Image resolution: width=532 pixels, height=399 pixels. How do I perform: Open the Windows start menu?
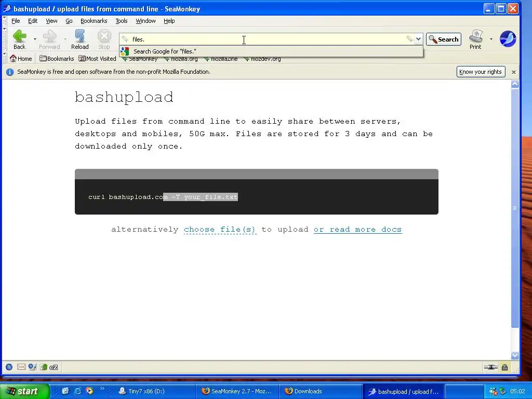24,391
